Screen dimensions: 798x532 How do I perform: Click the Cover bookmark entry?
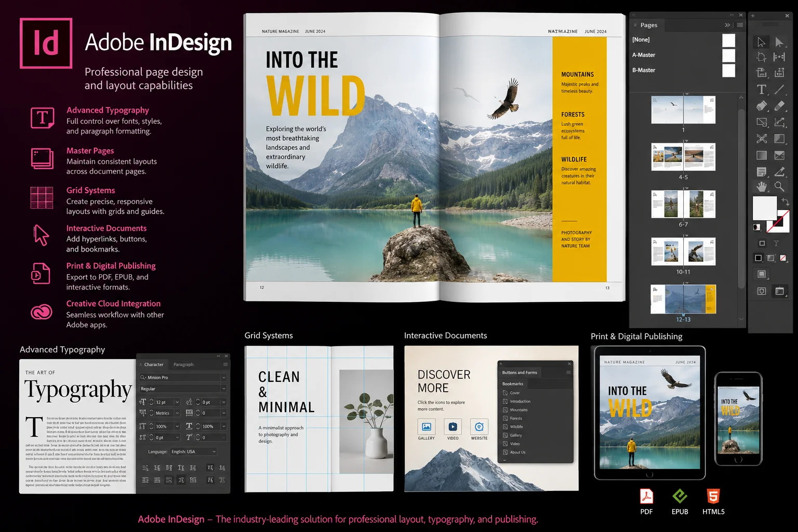click(x=514, y=393)
